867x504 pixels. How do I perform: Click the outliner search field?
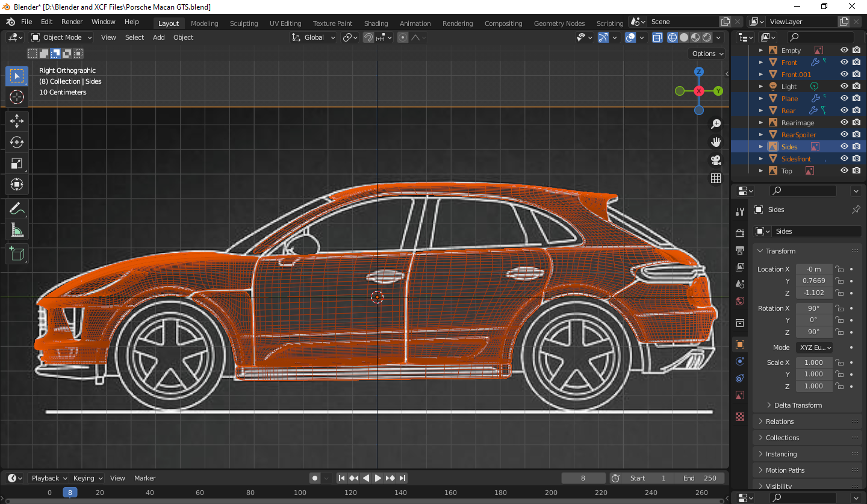pyautogui.click(x=820, y=37)
